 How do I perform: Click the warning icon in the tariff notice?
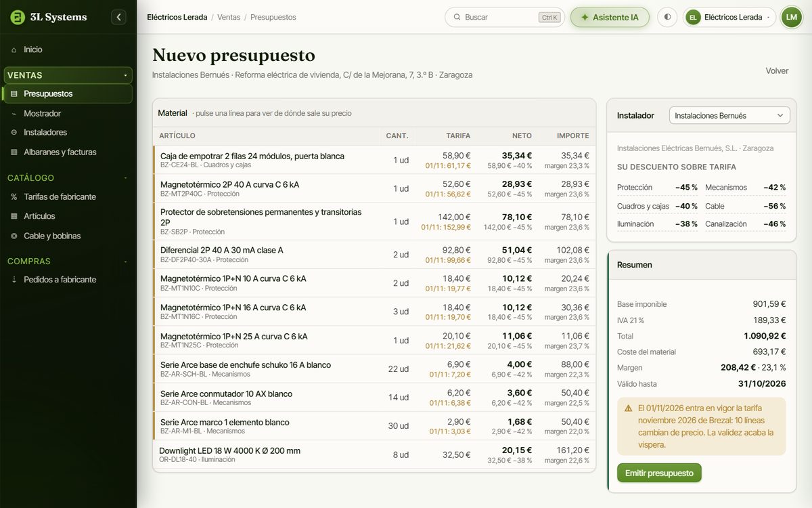(629, 408)
